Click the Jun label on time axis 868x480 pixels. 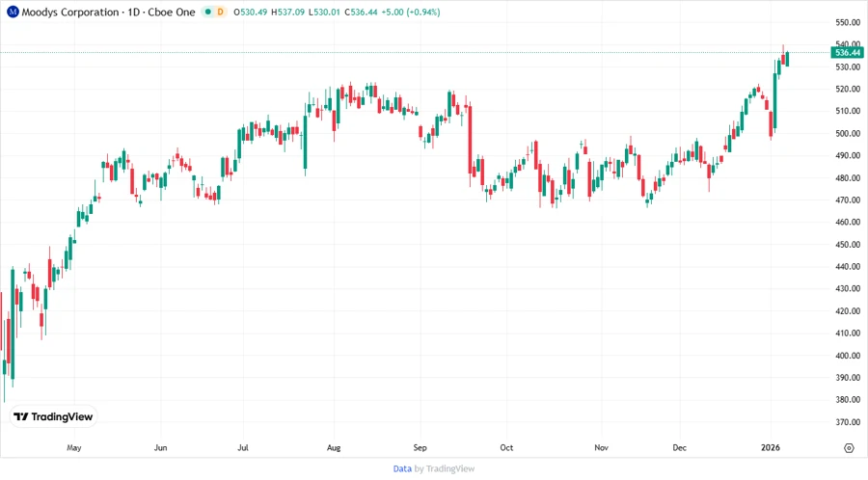click(160, 447)
